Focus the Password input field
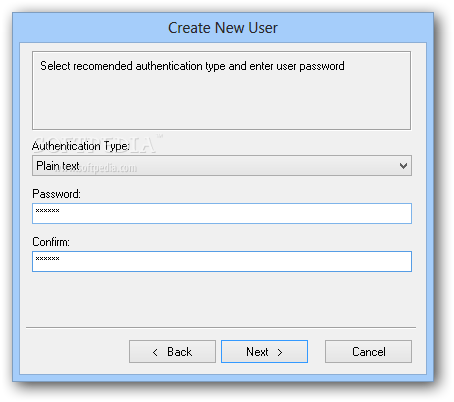This screenshot has width=454, height=402. (222, 213)
